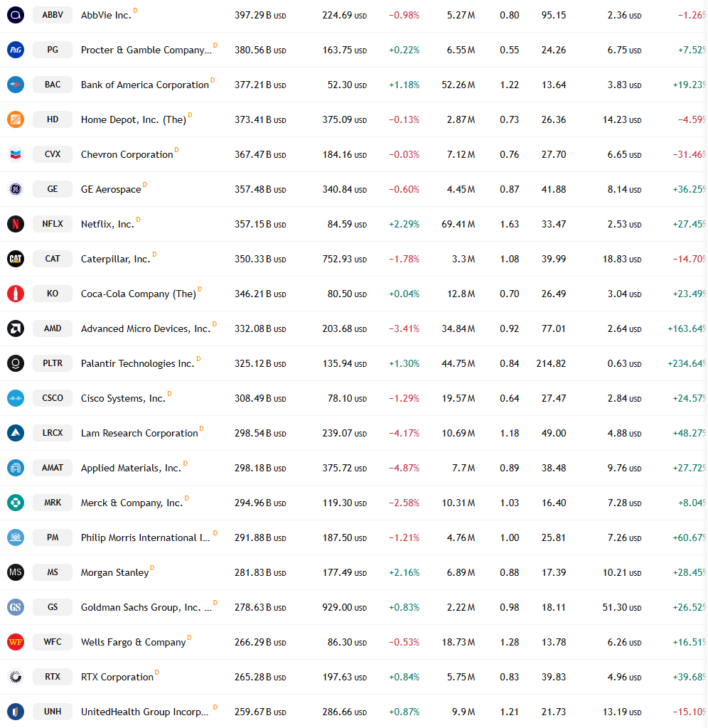The height and width of the screenshot is (728, 708).
Task: Open the LRCX ticker badge
Action: pos(53,433)
